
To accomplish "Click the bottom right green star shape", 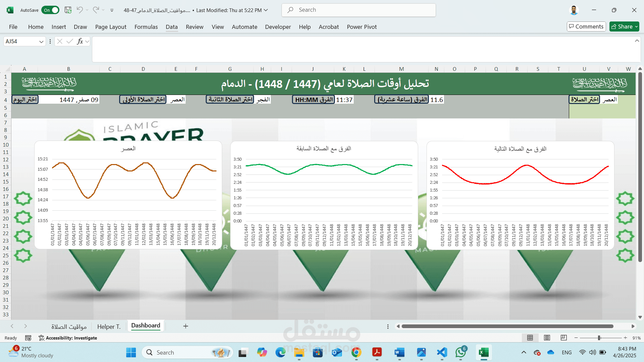I will point(625,255).
